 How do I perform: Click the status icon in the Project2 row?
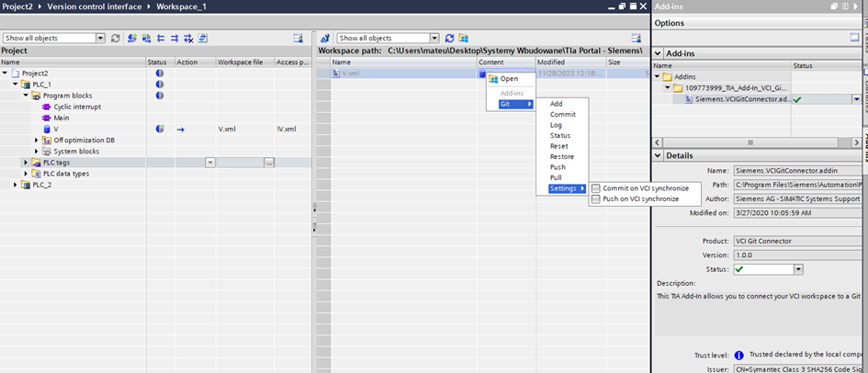click(159, 73)
